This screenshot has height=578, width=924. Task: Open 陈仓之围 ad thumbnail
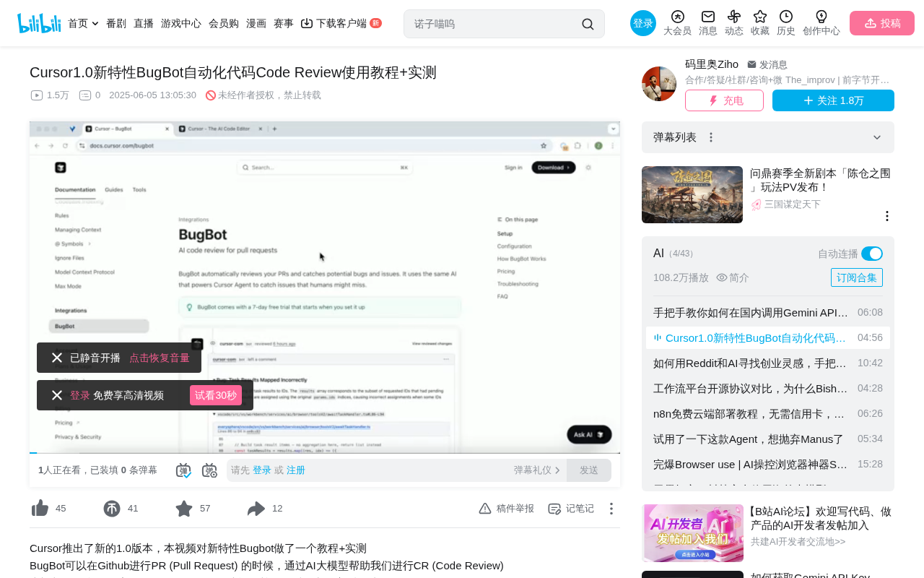[x=692, y=195]
